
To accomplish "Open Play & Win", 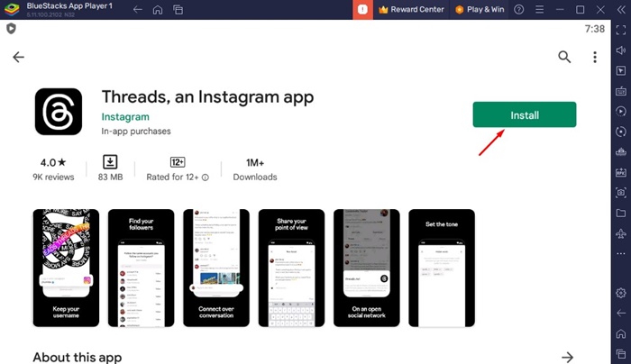I will click(480, 10).
